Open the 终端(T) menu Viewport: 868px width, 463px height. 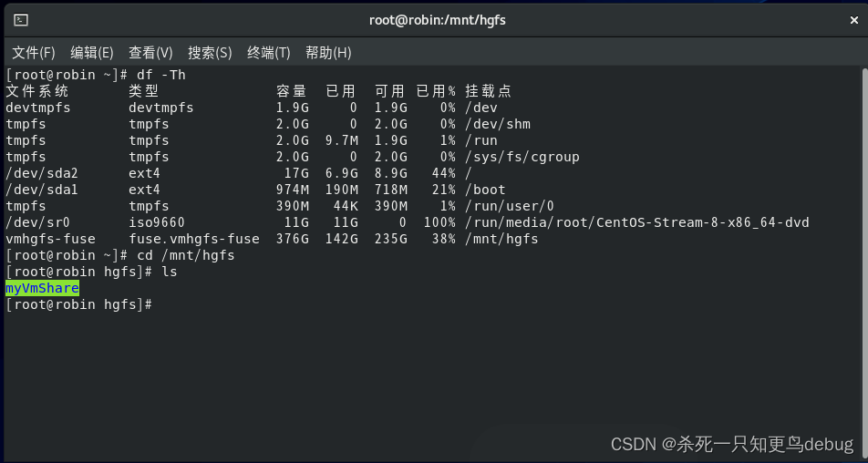coord(269,53)
